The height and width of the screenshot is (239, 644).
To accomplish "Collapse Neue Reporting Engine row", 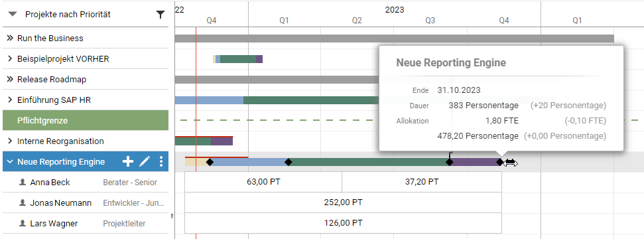I will pos(10,162).
